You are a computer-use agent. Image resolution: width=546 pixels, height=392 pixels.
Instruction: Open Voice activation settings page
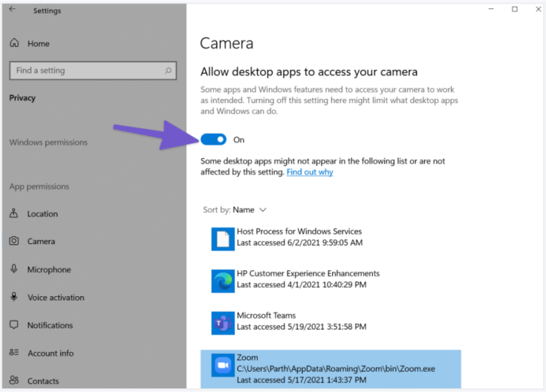click(x=56, y=298)
